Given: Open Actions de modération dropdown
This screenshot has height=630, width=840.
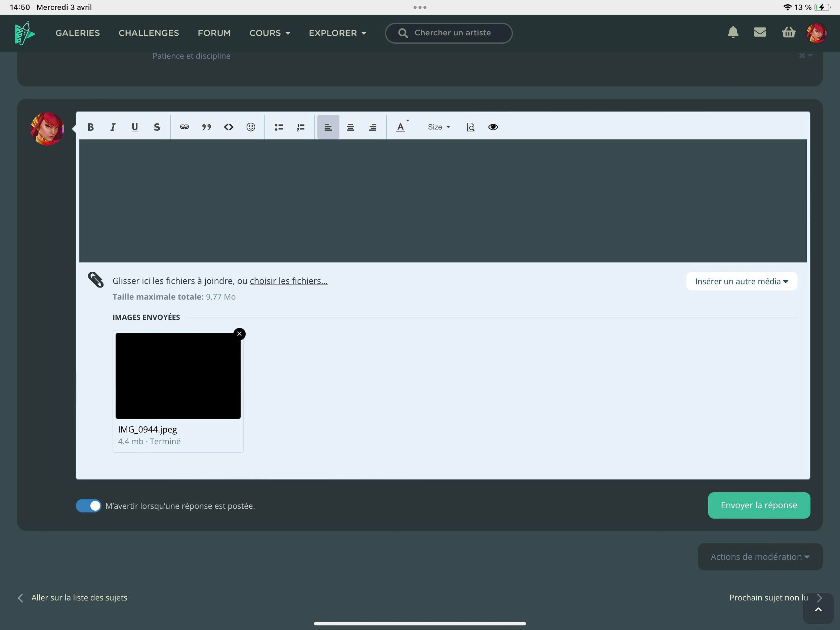Looking at the screenshot, I should pos(760,557).
